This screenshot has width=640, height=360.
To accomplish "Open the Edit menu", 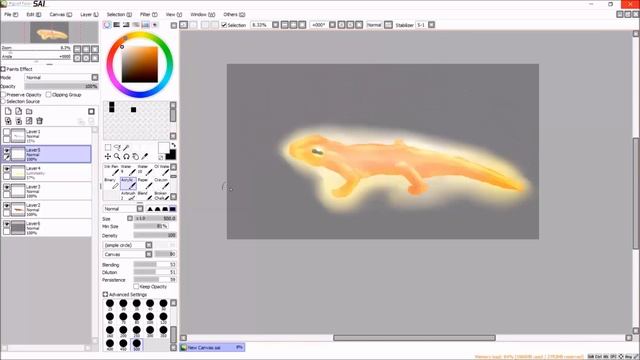I will [33, 14].
